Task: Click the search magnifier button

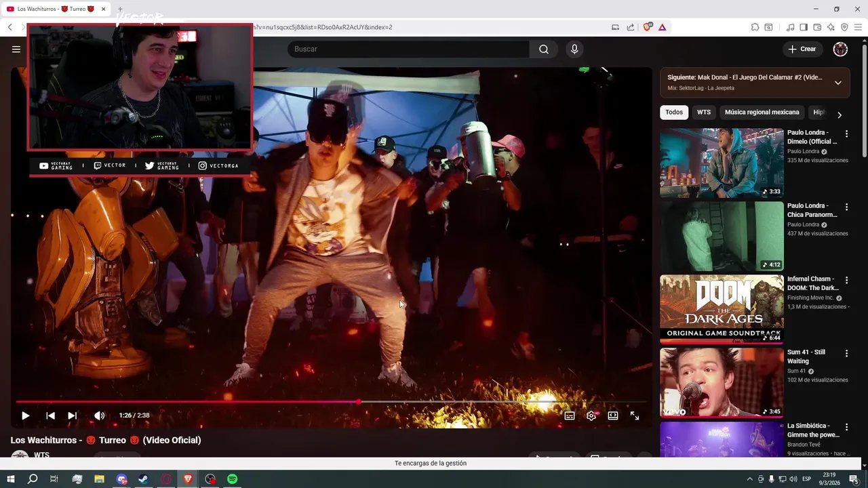Action: point(543,49)
